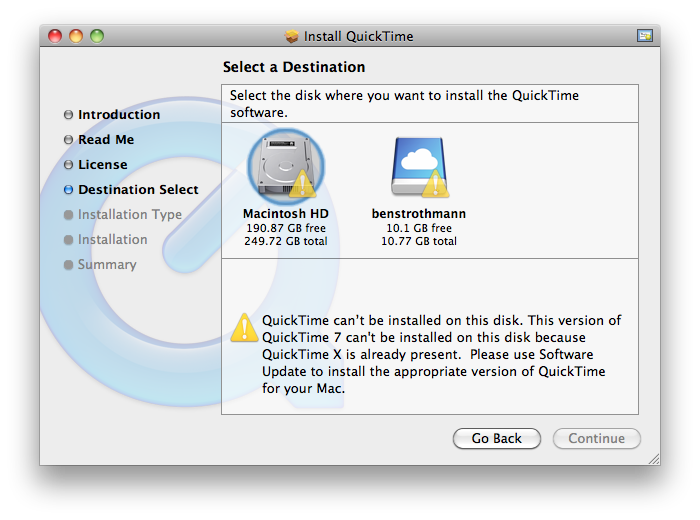Close the installer with red button
This screenshot has height=520, width=700.
tap(55, 36)
